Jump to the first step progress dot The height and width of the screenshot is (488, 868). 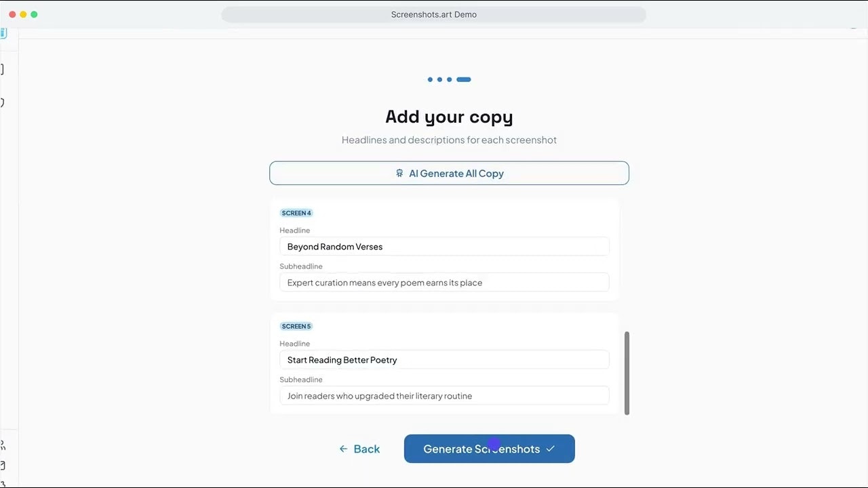click(x=430, y=79)
